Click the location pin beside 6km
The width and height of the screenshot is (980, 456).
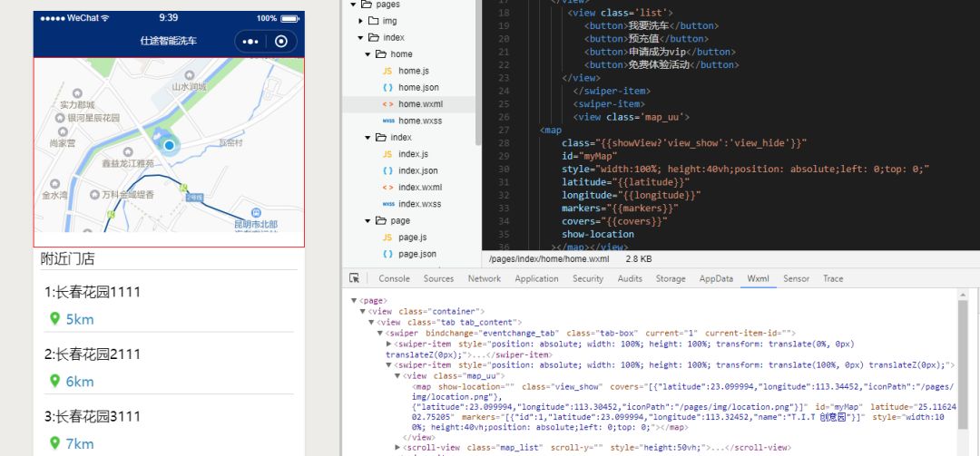(x=55, y=381)
